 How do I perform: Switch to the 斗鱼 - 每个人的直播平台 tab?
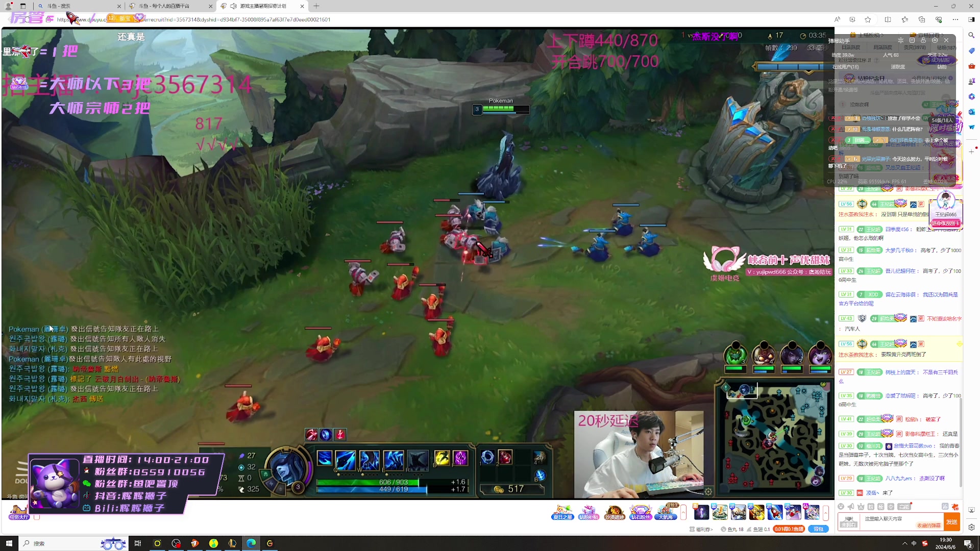(x=170, y=6)
